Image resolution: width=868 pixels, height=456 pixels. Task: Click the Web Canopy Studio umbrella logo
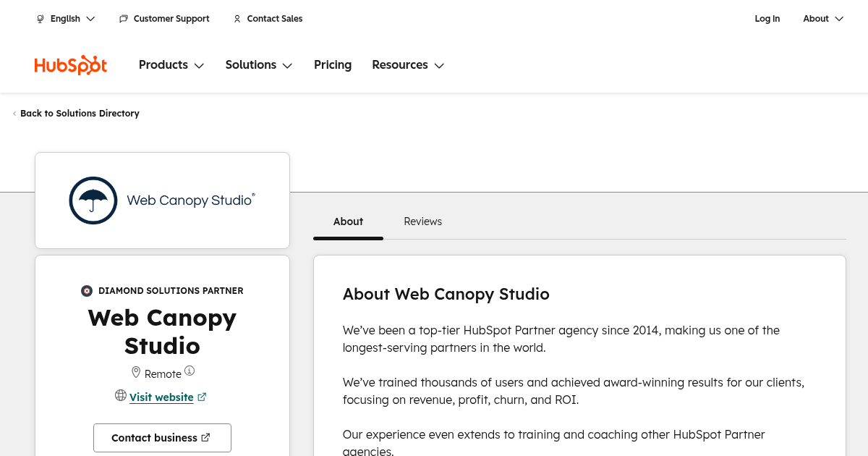point(93,200)
